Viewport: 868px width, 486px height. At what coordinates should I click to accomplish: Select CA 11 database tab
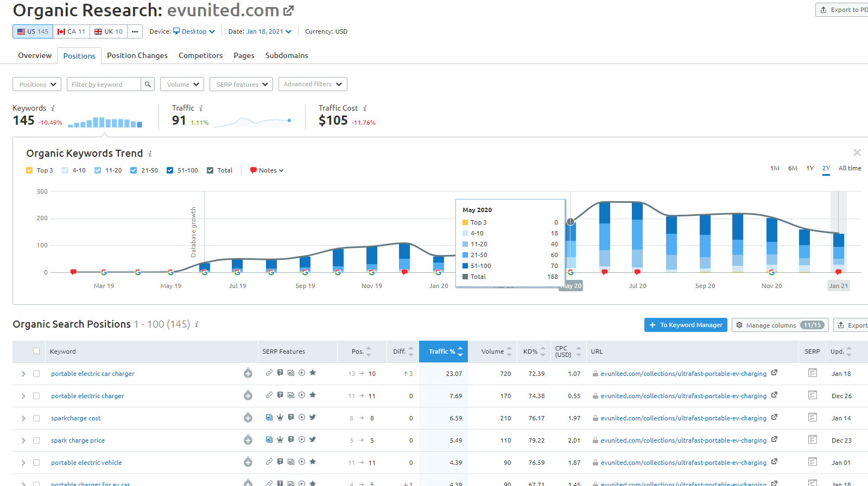coord(72,31)
